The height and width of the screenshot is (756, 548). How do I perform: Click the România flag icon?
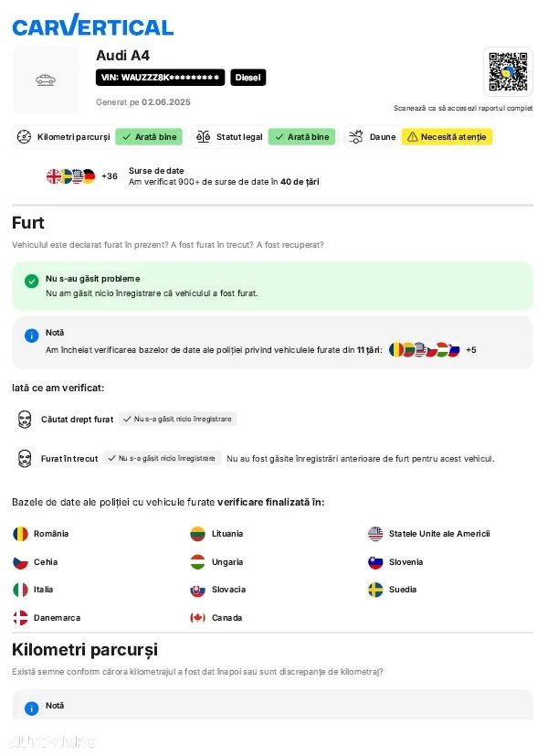tap(20, 534)
